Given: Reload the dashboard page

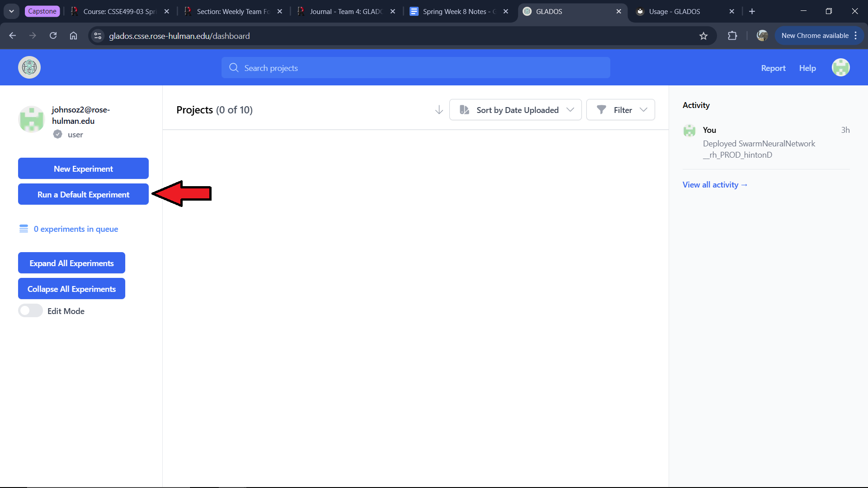Looking at the screenshot, I should (53, 36).
